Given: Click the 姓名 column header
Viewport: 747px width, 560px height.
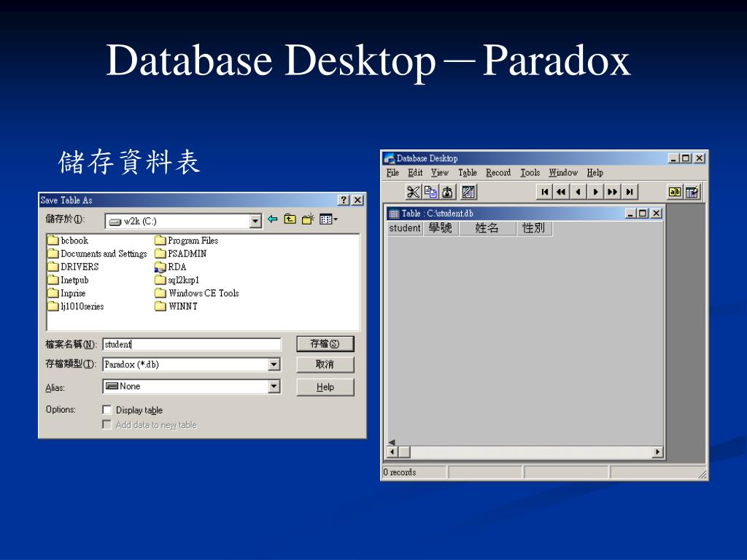Looking at the screenshot, I should pos(487,228).
